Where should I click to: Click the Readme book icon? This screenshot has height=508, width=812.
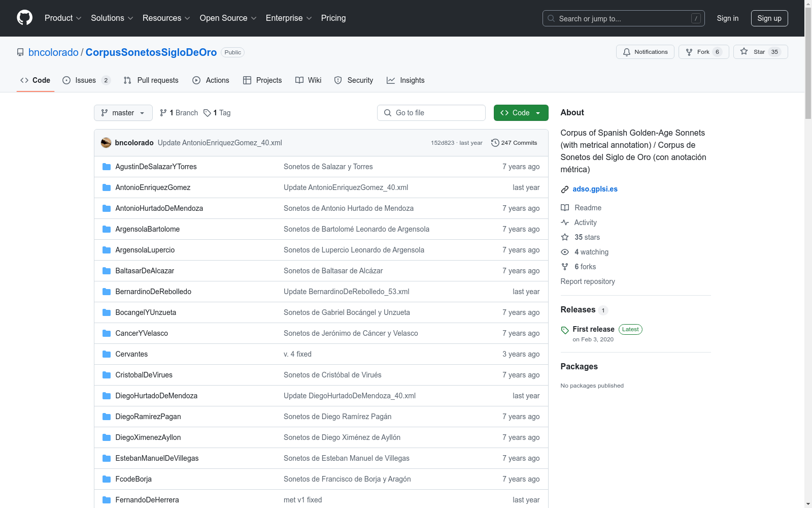coord(565,208)
